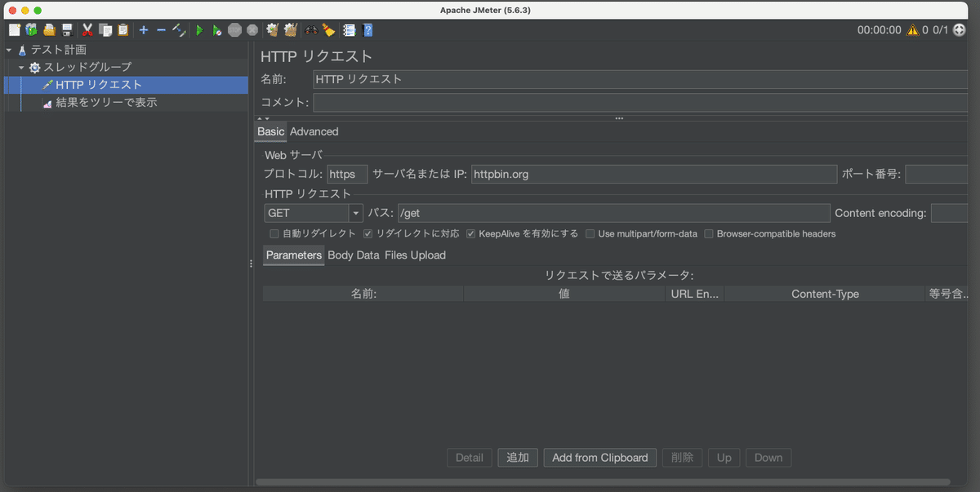Start the test with the green play icon
Screen dimensions: 980x492
(199, 29)
